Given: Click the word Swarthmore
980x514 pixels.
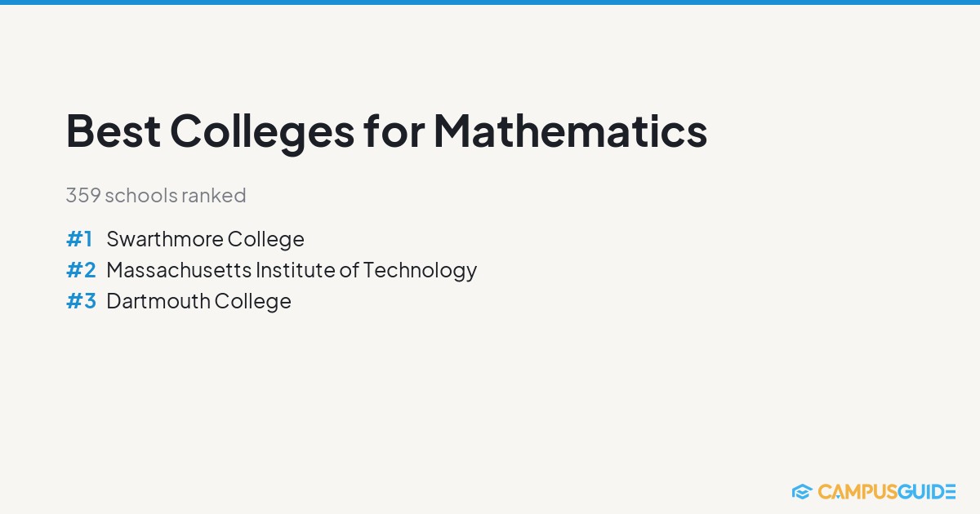Looking at the screenshot, I should pos(165,239).
